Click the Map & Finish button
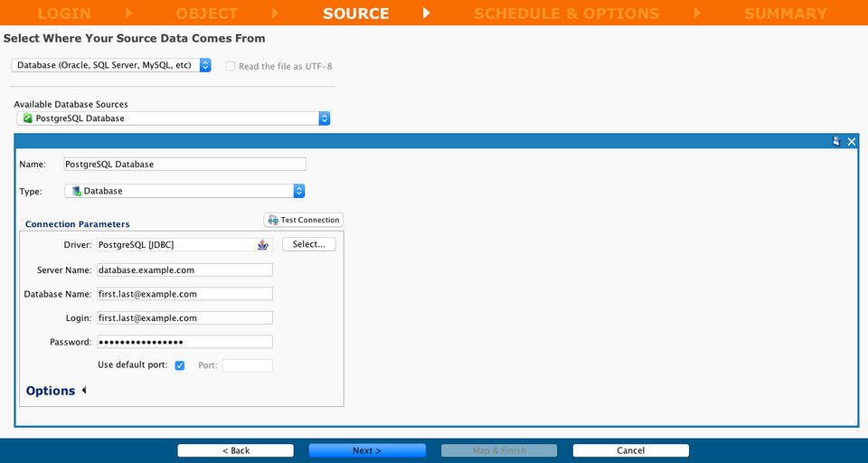The image size is (868, 463). [499, 450]
